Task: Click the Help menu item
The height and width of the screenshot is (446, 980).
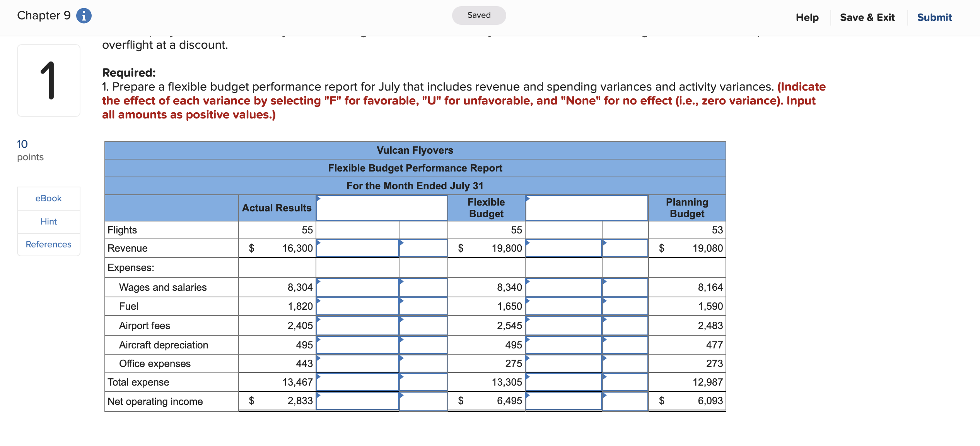Action: [x=807, y=17]
